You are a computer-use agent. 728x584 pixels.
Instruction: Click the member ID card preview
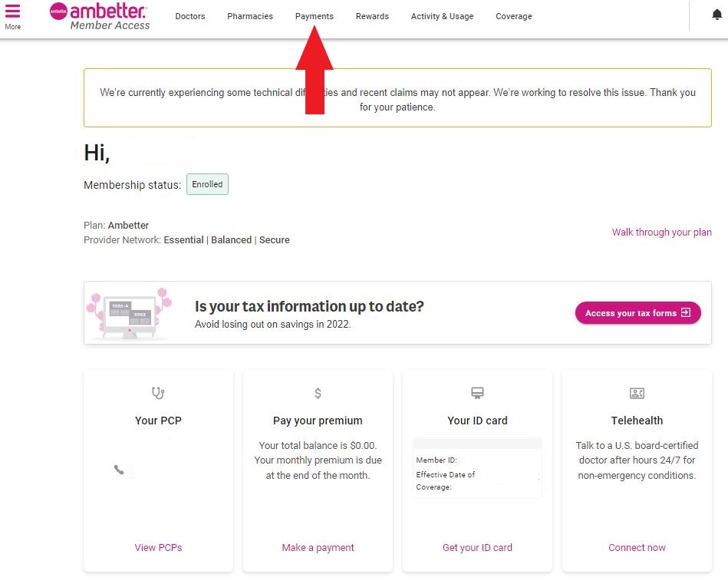click(x=477, y=468)
